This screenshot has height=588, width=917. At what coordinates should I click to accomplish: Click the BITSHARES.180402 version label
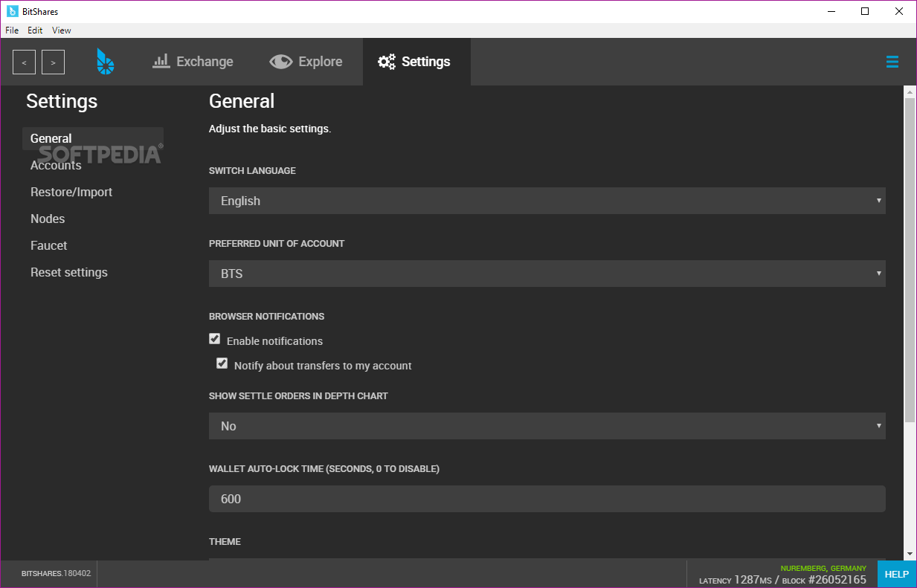click(x=56, y=574)
